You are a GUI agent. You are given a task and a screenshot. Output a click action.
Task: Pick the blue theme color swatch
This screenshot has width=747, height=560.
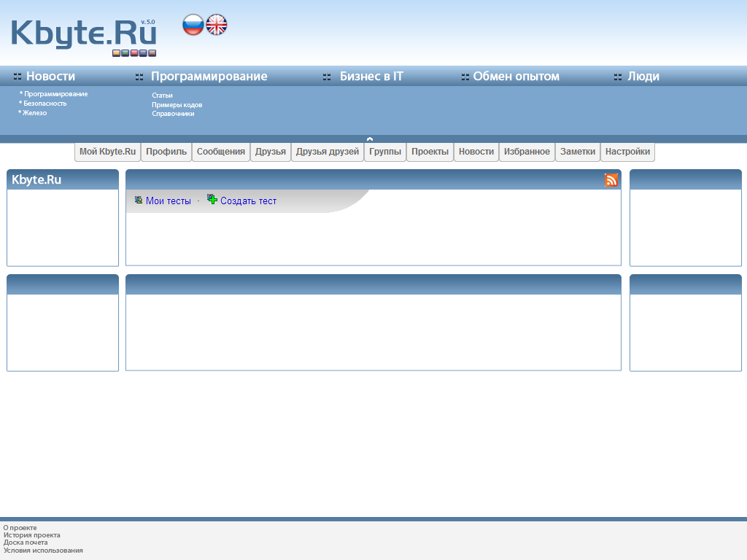pos(143,53)
